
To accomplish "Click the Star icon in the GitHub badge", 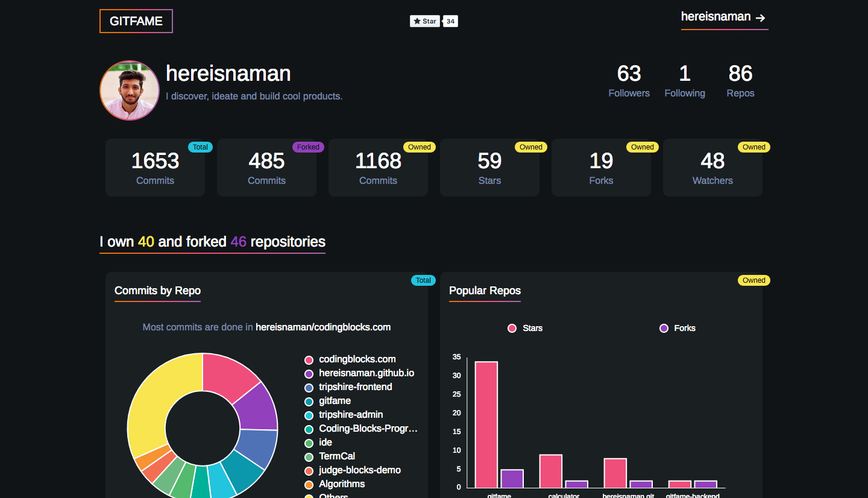I will 417,20.
